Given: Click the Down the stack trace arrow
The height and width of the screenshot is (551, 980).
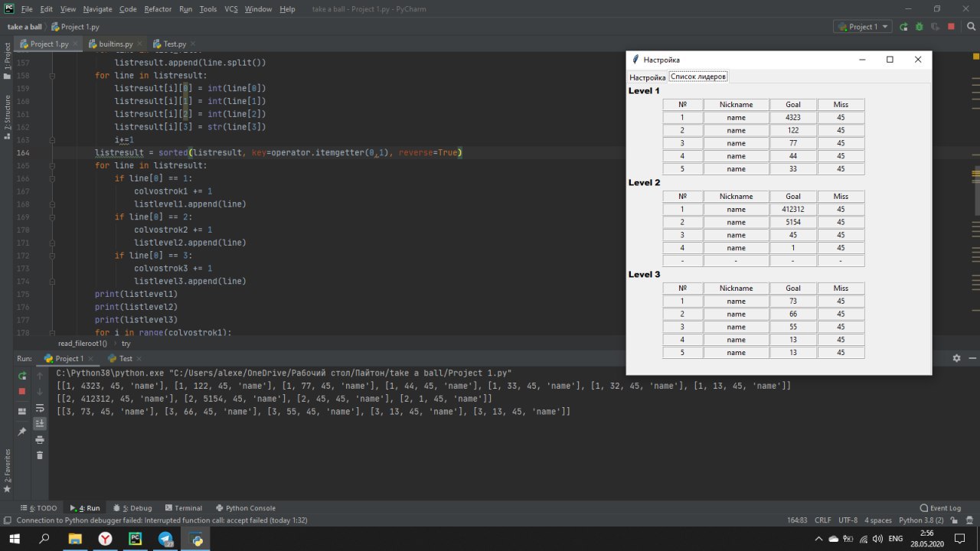Looking at the screenshot, I should (x=40, y=391).
